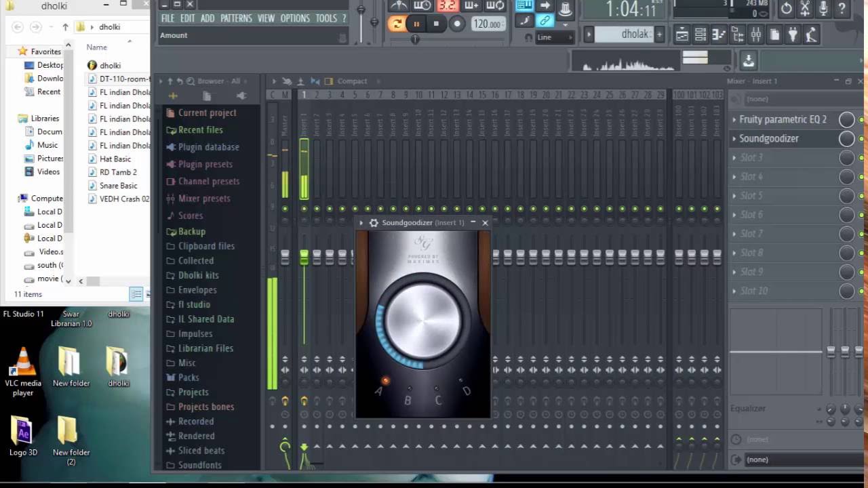This screenshot has width=868, height=488.
Task: Pause playback with the pause button
Action: pyautogui.click(x=416, y=24)
